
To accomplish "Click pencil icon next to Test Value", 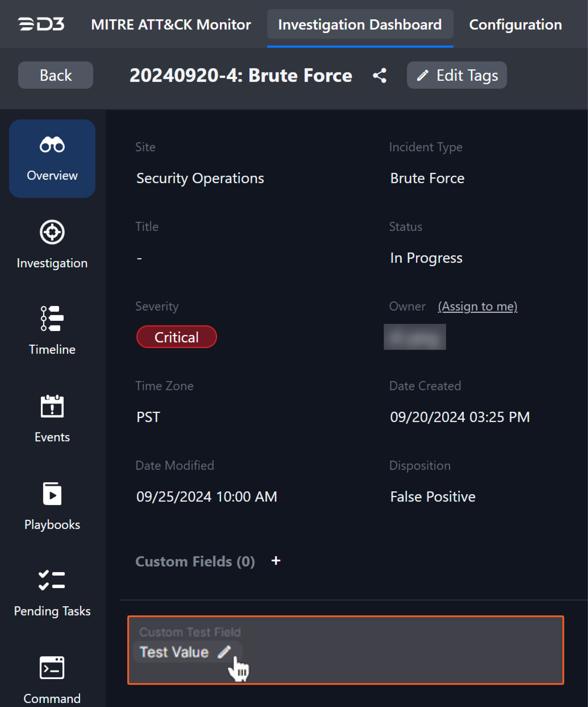I will click(x=224, y=652).
